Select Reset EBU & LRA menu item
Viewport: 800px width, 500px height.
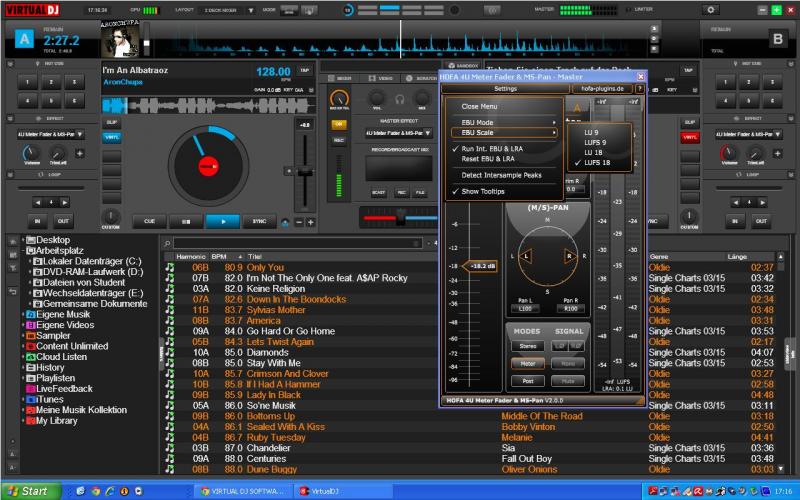click(488, 158)
